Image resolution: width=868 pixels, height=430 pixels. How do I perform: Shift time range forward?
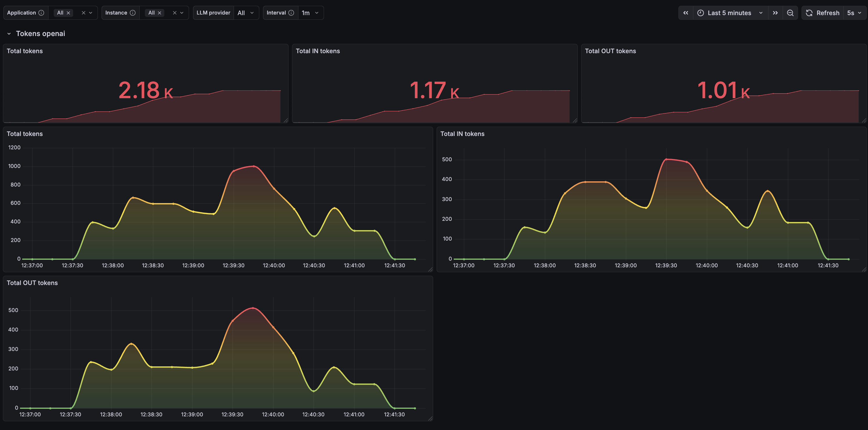[x=775, y=13]
